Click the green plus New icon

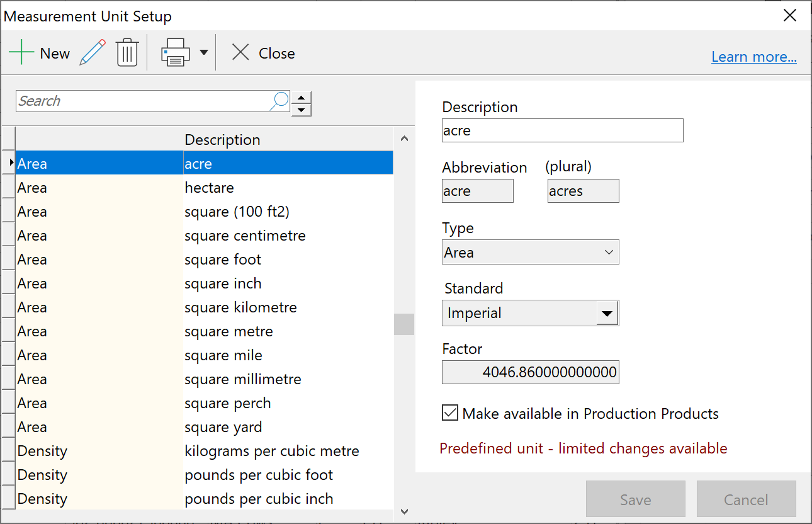tap(21, 53)
